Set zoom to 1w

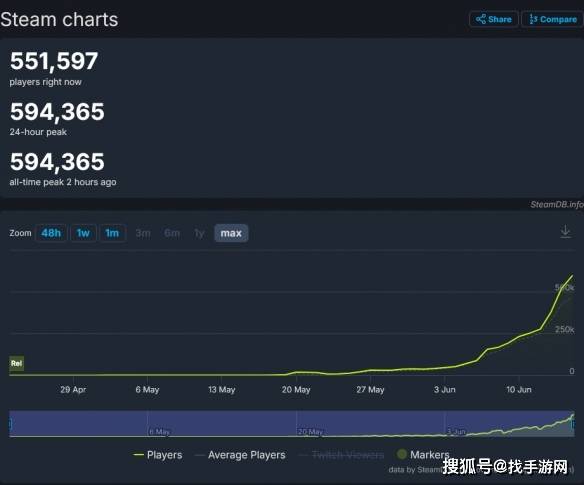pos(83,233)
